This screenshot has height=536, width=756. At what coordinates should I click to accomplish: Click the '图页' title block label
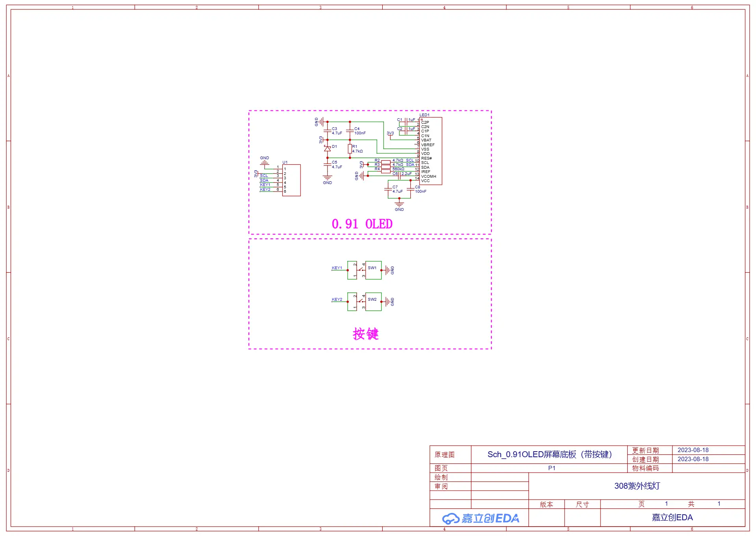point(441,468)
